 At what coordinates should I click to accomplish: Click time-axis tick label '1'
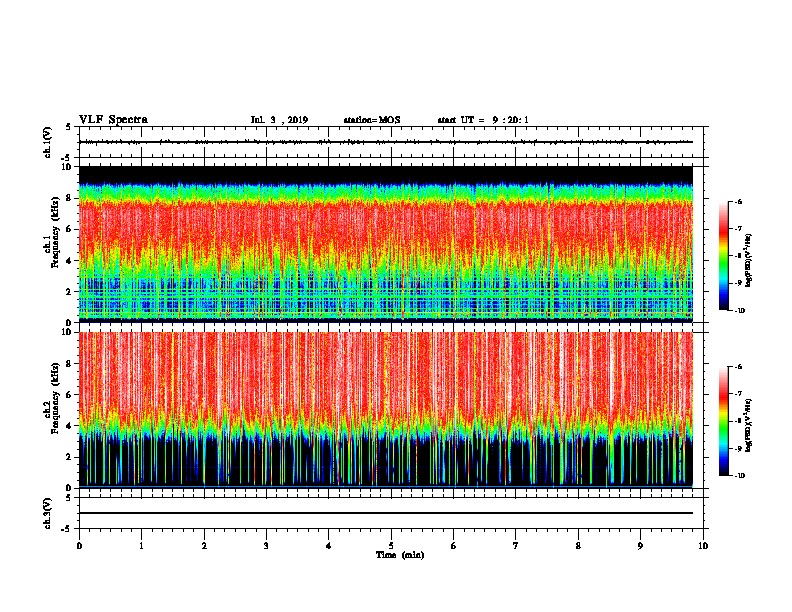(141, 546)
